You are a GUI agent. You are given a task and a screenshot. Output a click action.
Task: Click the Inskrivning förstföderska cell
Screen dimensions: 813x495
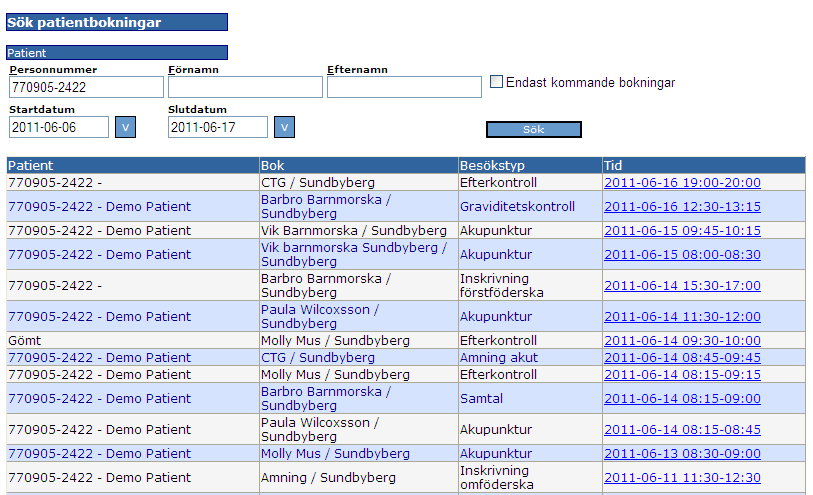tap(530, 286)
